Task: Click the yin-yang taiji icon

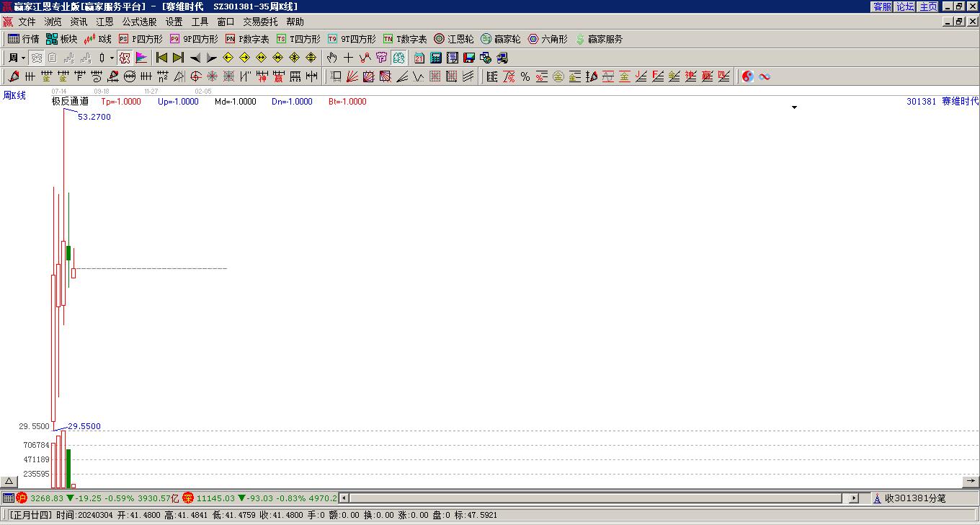Action: tap(748, 76)
